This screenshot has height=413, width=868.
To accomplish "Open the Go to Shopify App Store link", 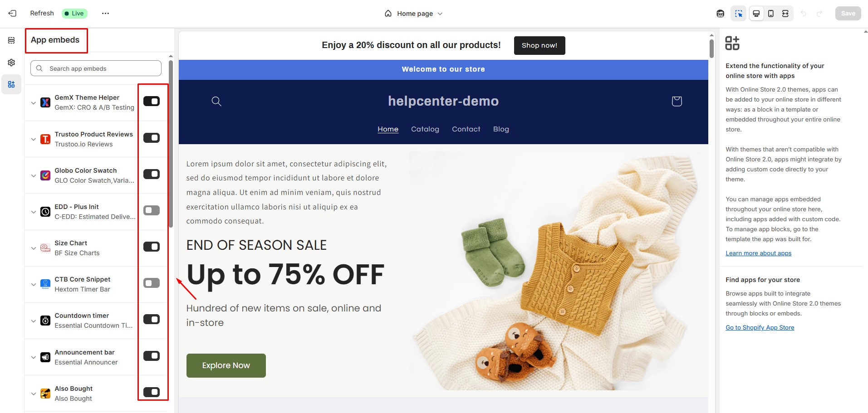I will click(760, 327).
